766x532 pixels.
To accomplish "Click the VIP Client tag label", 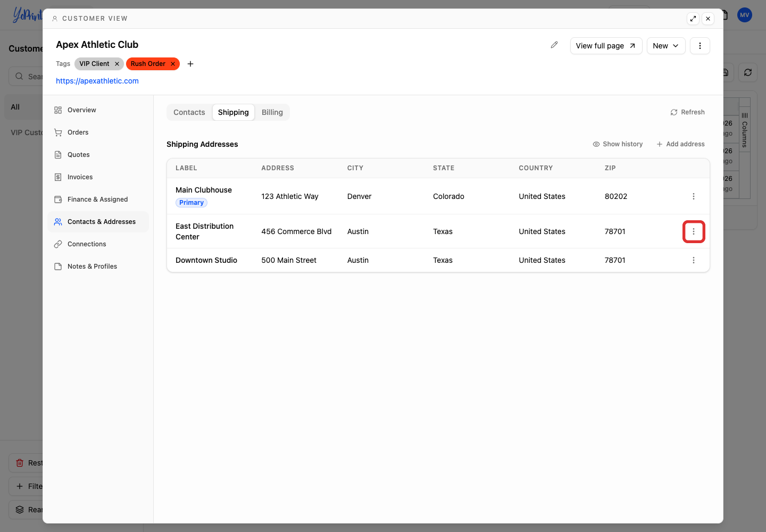I will [94, 64].
